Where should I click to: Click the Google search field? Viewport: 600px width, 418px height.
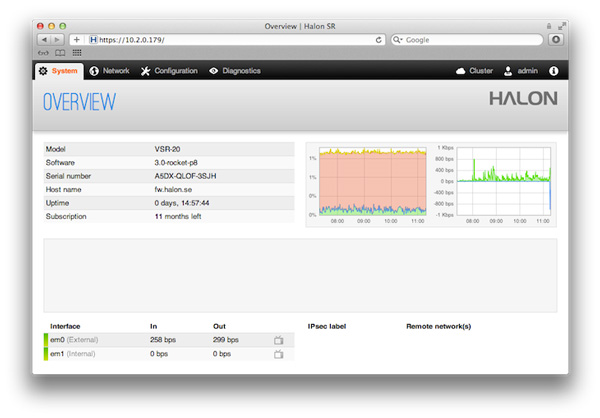pyautogui.click(x=470, y=39)
